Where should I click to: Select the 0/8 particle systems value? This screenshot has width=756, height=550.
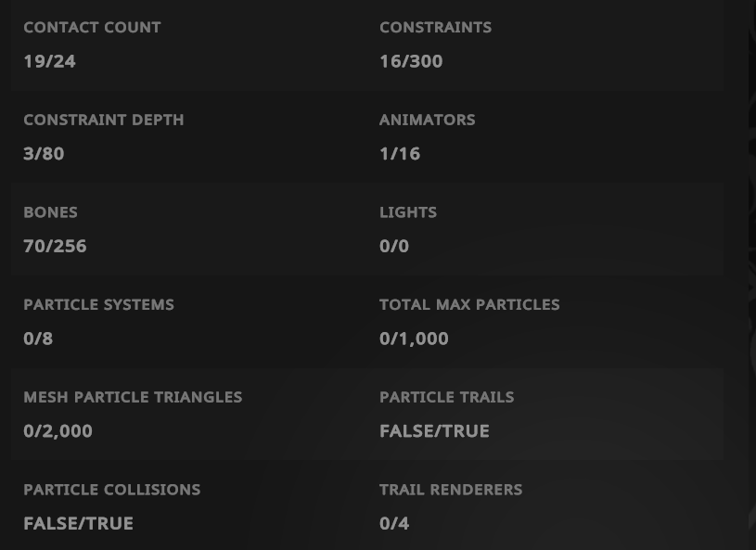(x=38, y=339)
